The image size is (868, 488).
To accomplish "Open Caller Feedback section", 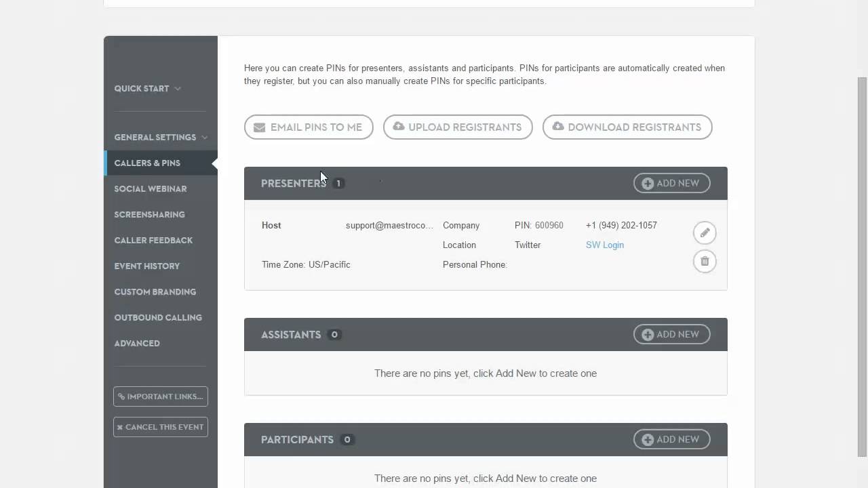I will click(x=153, y=240).
